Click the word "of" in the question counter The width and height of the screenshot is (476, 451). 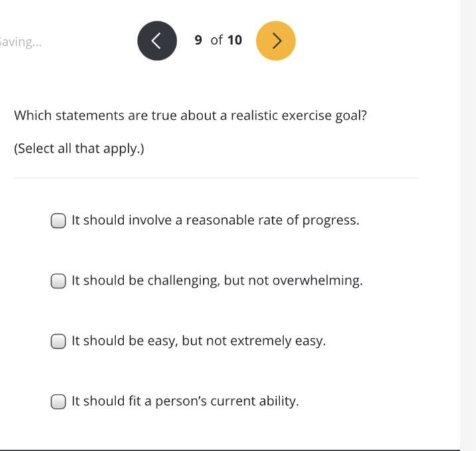pyautogui.click(x=216, y=41)
